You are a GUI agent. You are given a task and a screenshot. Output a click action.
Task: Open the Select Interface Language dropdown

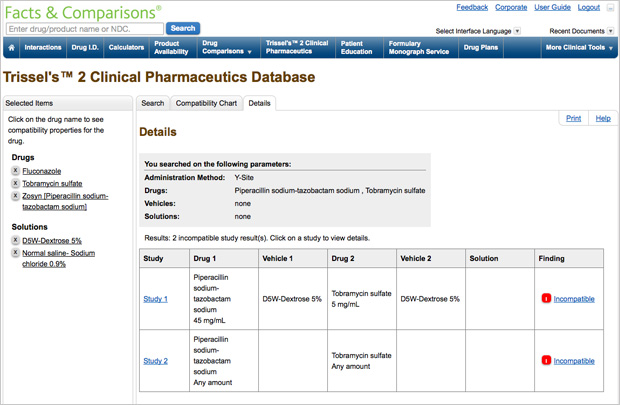[517, 31]
